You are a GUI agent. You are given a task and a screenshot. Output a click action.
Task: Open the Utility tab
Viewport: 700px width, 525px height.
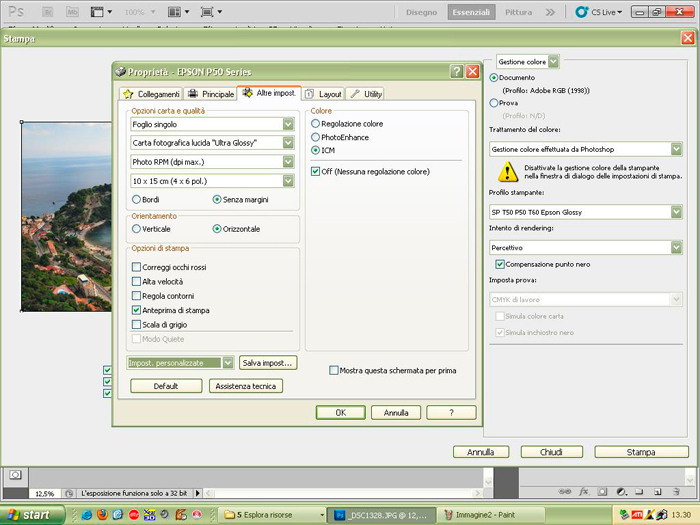click(x=366, y=94)
